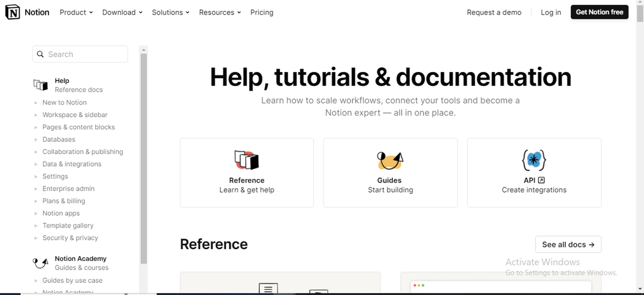Viewport: 644px width, 295px height.
Task: Open the Solutions dropdown menu
Action: [170, 12]
